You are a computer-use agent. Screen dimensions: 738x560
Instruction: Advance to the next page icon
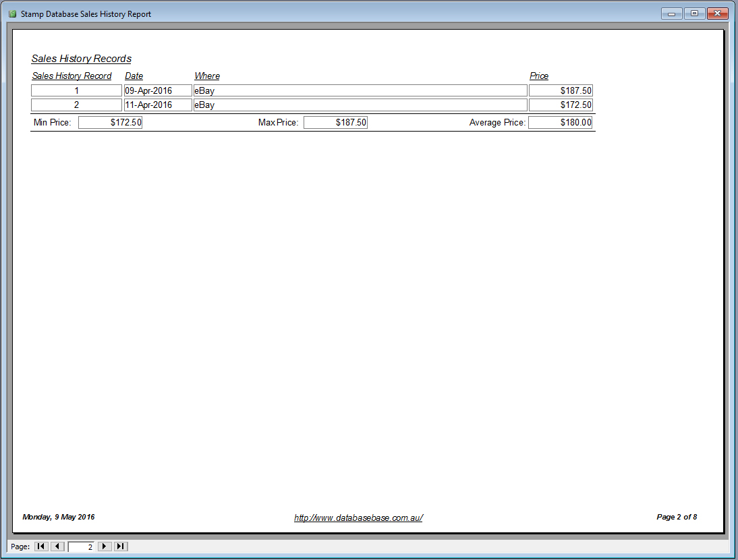point(105,547)
